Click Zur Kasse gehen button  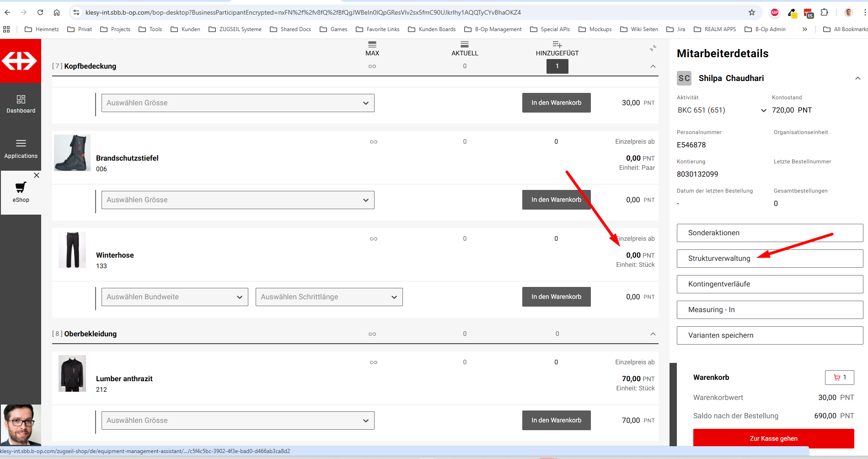773,438
